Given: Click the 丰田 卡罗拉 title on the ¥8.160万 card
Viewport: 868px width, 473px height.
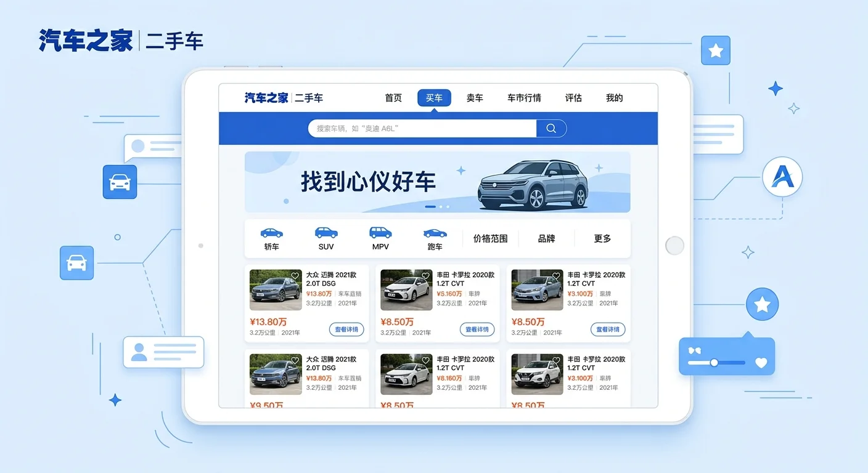Looking at the screenshot, I should click(x=465, y=363).
